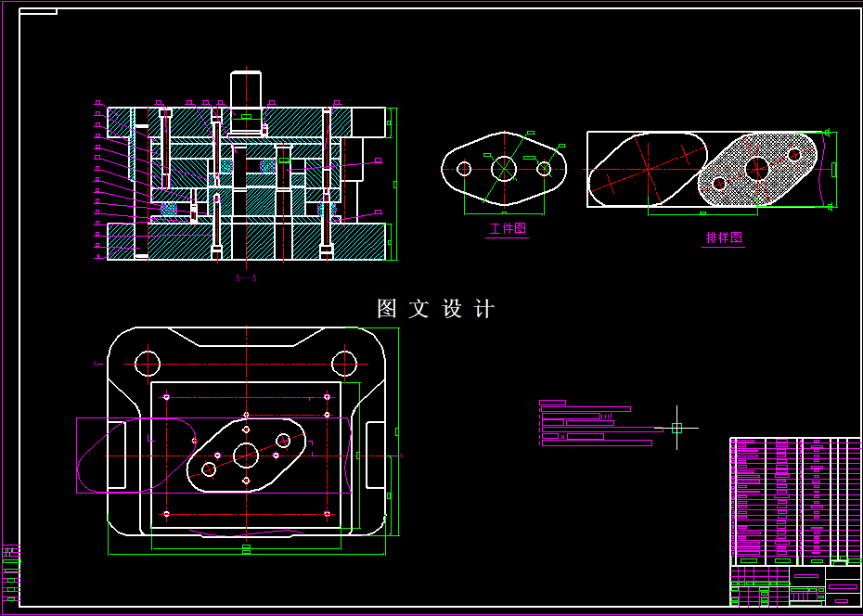Screen dimensions: 863x616
Task: Pick the right small hole in 工件图
Action: tap(544, 169)
